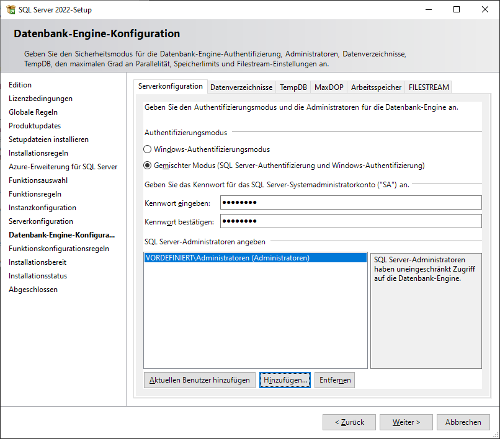Switch to the MaxDOP tab

point(329,87)
